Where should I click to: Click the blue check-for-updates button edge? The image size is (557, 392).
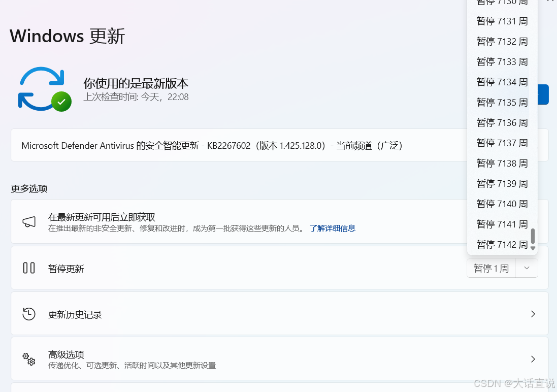tap(543, 94)
